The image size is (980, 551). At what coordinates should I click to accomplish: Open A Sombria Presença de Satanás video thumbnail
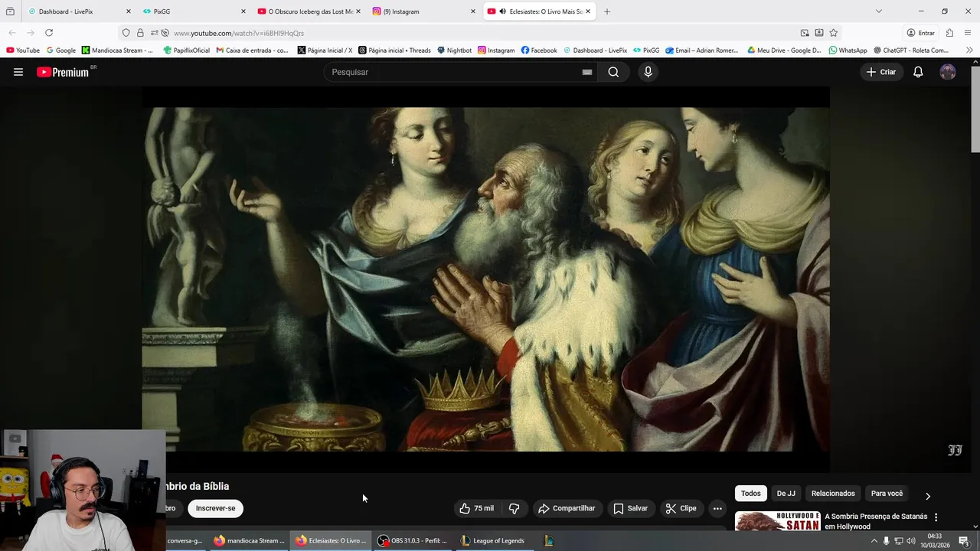[x=777, y=521]
